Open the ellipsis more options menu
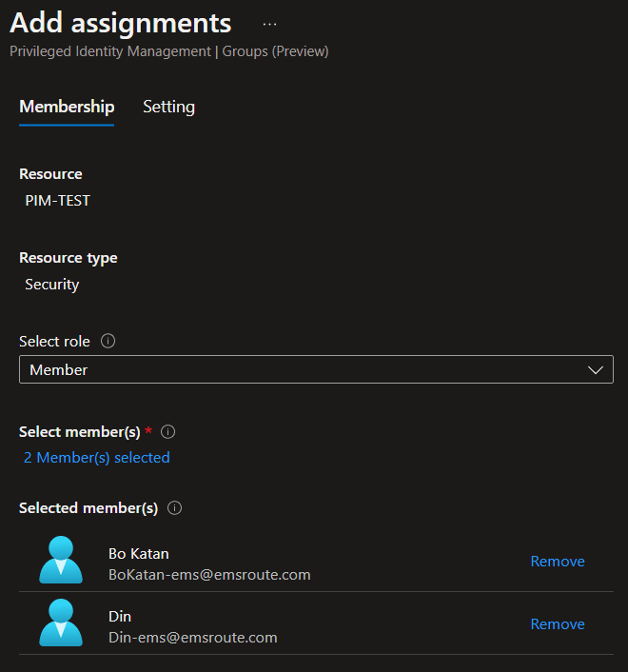 pyautogui.click(x=269, y=24)
